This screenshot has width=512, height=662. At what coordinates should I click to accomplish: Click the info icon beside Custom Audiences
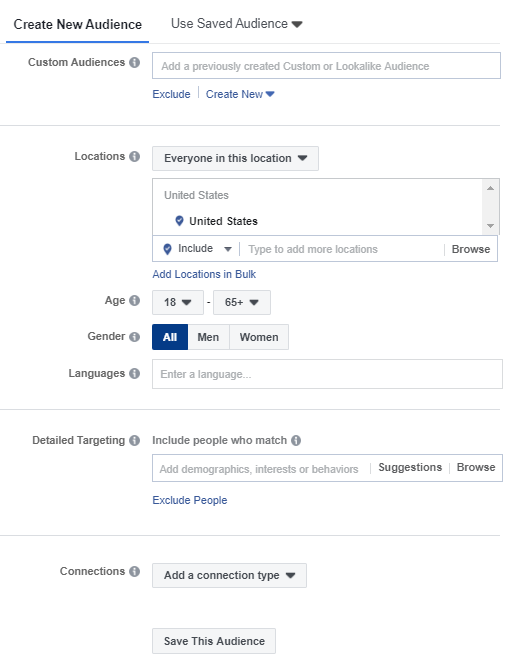(x=134, y=62)
